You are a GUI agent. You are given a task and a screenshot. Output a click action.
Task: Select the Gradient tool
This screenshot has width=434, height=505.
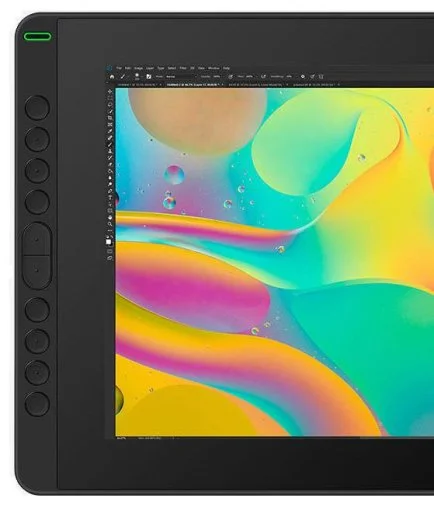click(110, 171)
